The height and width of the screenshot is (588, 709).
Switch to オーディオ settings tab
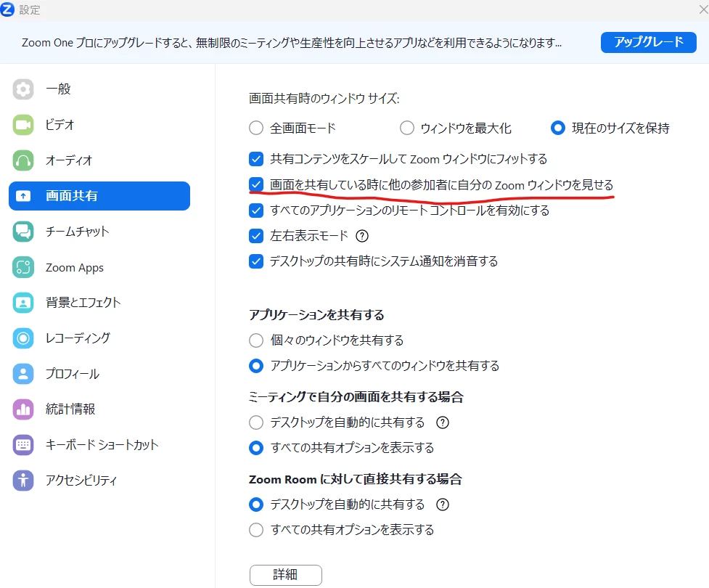pyautogui.click(x=99, y=160)
